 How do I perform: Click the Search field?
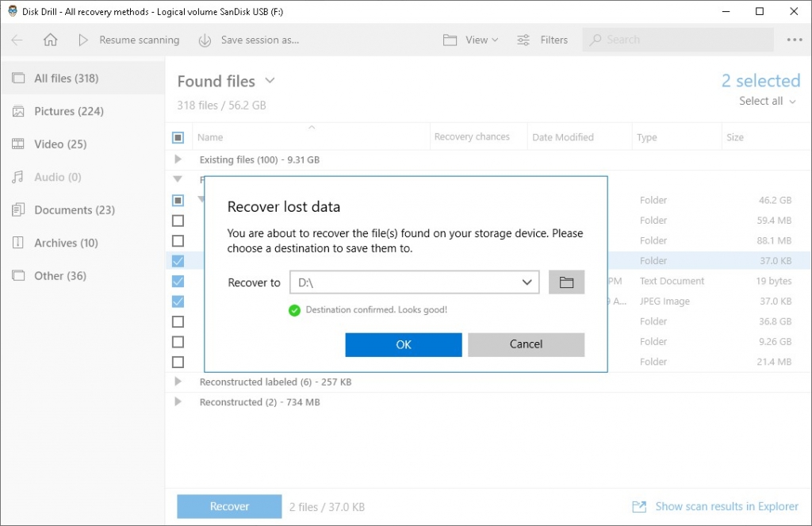[678, 40]
